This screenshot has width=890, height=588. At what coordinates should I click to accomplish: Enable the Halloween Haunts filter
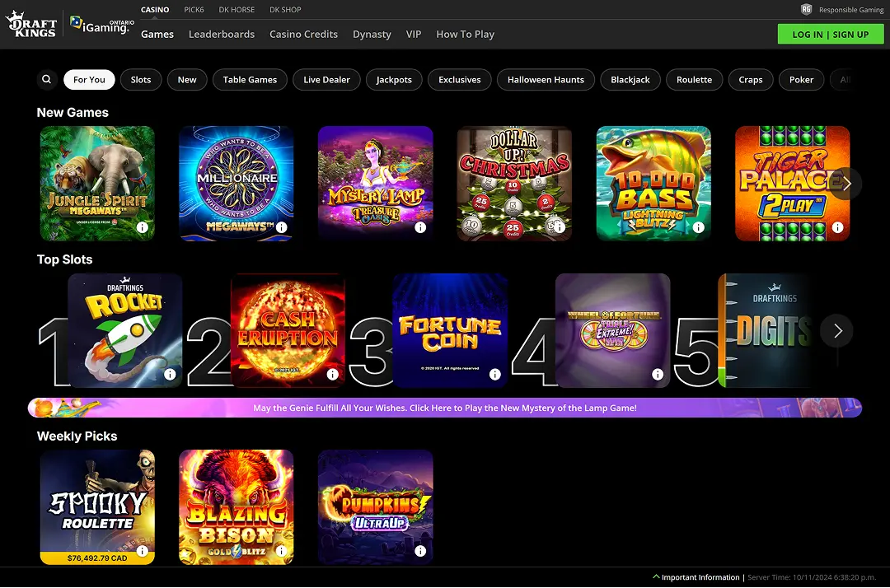point(546,79)
